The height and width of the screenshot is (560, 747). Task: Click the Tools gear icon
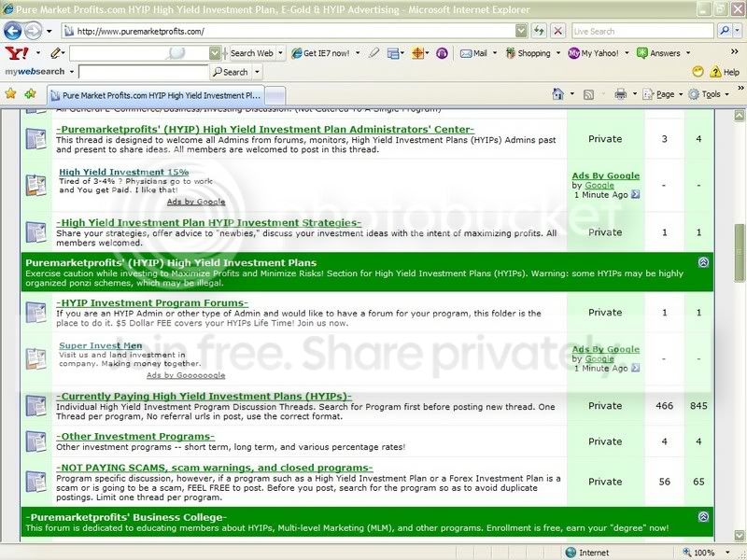[x=694, y=94]
